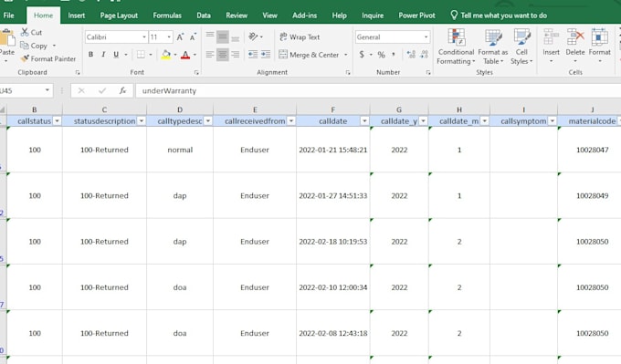The height and width of the screenshot is (364, 621).
Task: Open the callsymptom filter dropdown
Action: click(553, 121)
